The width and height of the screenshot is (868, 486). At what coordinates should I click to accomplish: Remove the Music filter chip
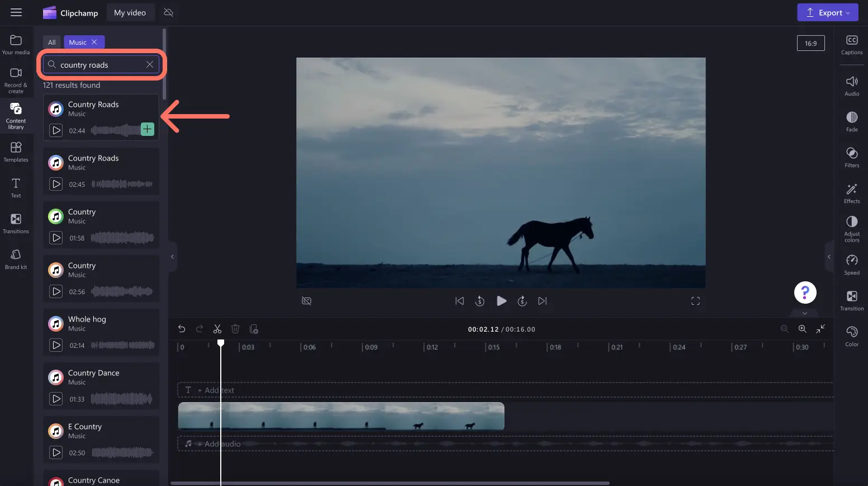(94, 42)
